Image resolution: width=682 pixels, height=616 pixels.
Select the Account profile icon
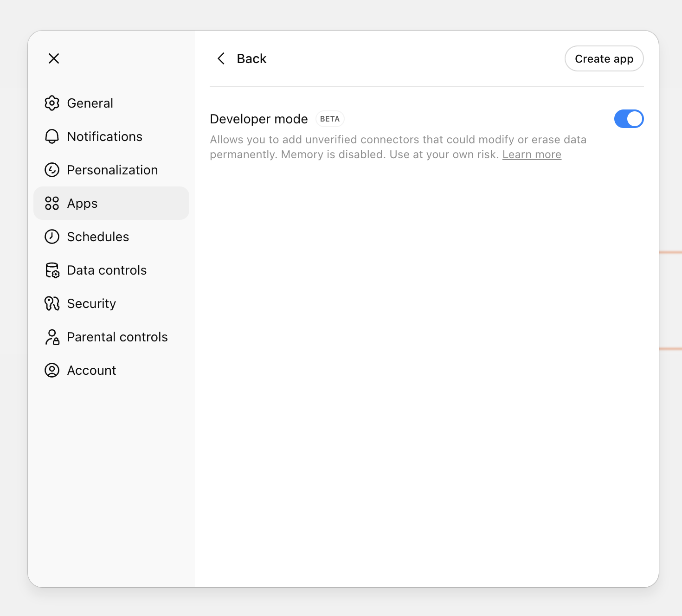point(52,370)
